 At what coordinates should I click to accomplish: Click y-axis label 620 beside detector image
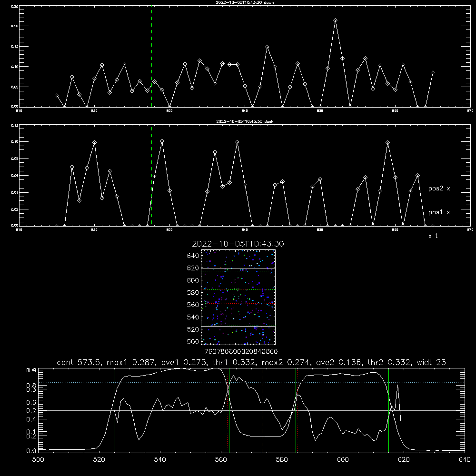coord(193,268)
